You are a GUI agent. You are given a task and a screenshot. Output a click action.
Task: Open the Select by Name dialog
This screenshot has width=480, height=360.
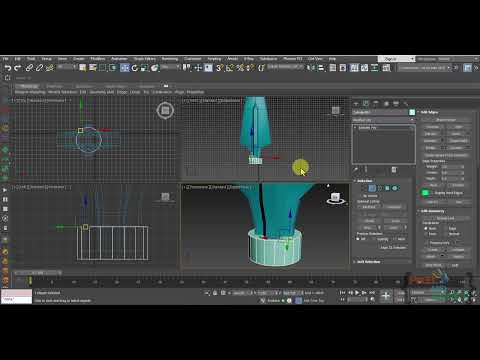pyautogui.click(x=92, y=68)
